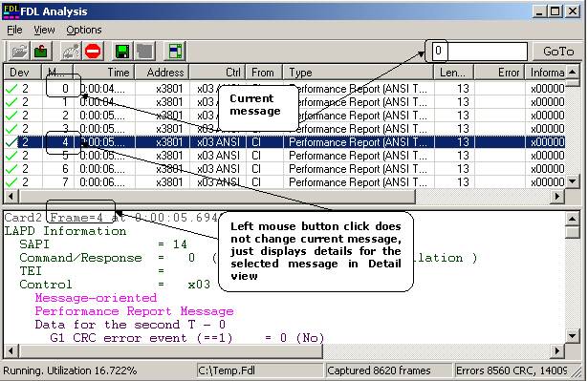Click detail view scroll left arrow

[11, 351]
